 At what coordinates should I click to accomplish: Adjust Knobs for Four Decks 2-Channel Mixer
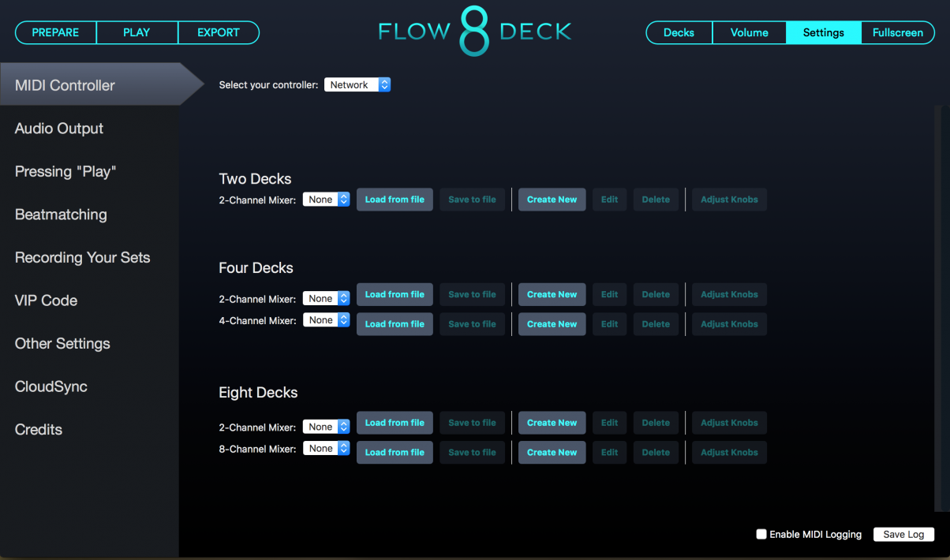tap(729, 294)
